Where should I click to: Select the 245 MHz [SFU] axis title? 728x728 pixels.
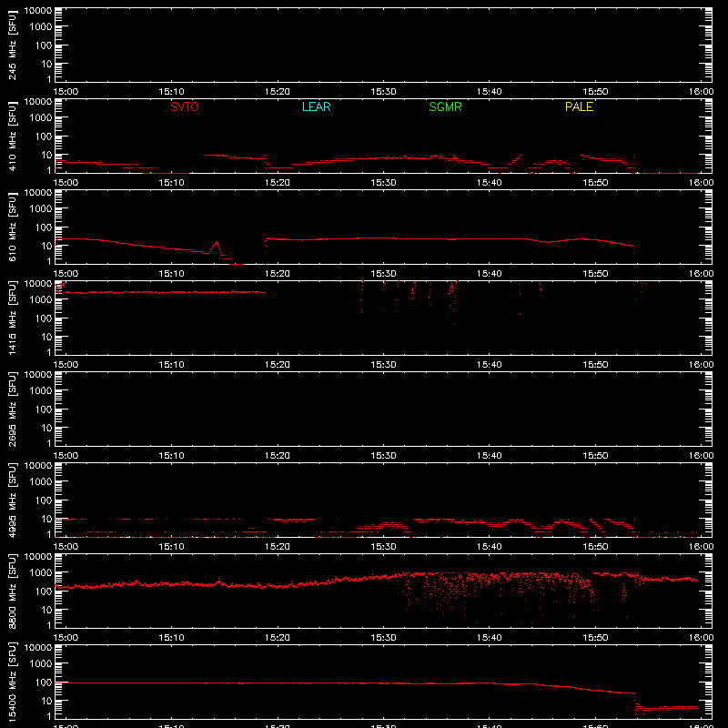[12, 45]
